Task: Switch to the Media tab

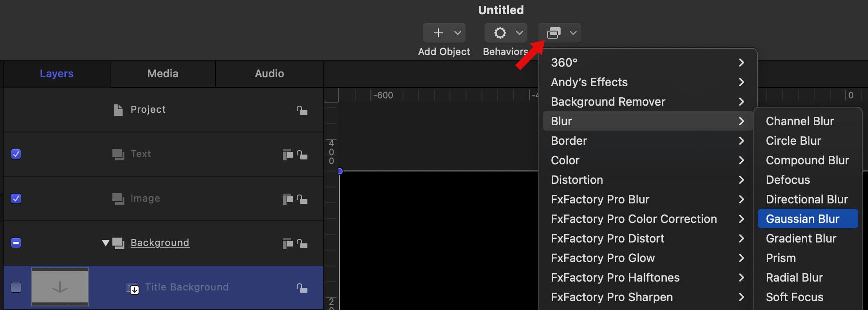Action: coord(163,74)
